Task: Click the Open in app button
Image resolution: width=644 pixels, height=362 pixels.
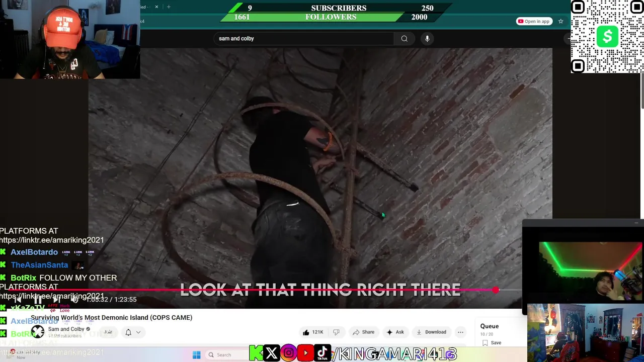Action: [534, 21]
